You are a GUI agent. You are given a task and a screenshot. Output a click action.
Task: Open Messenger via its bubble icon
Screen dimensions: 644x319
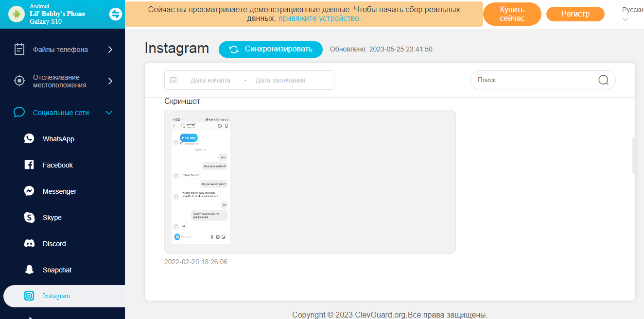click(x=29, y=191)
